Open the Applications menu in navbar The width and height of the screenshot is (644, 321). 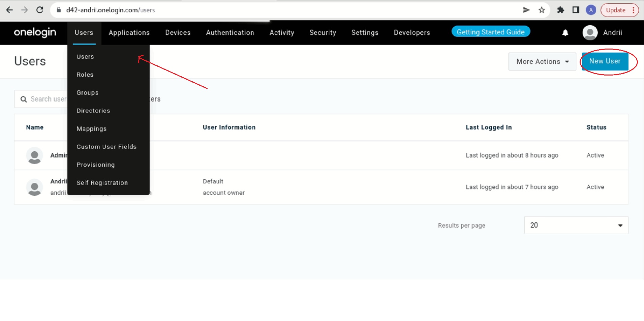click(x=129, y=33)
